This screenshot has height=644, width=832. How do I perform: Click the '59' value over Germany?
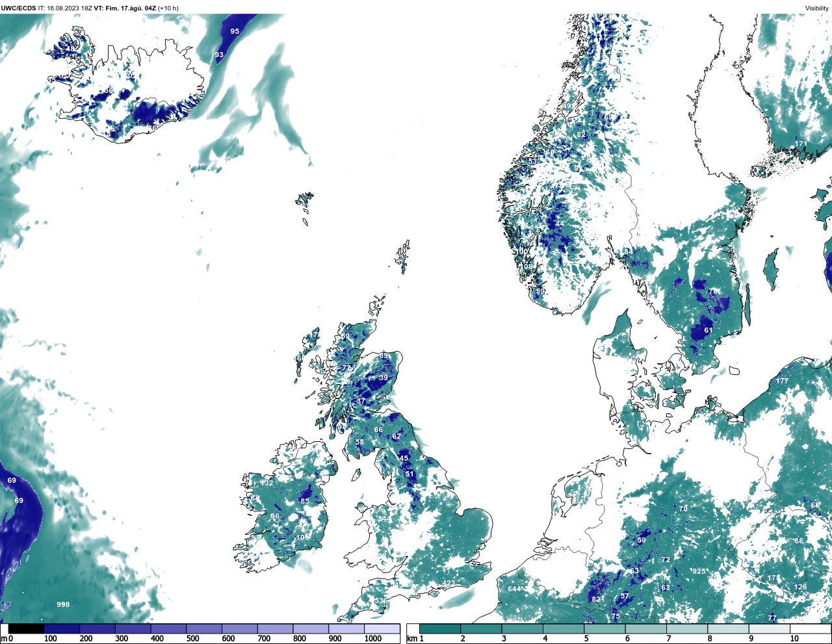pyautogui.click(x=642, y=540)
